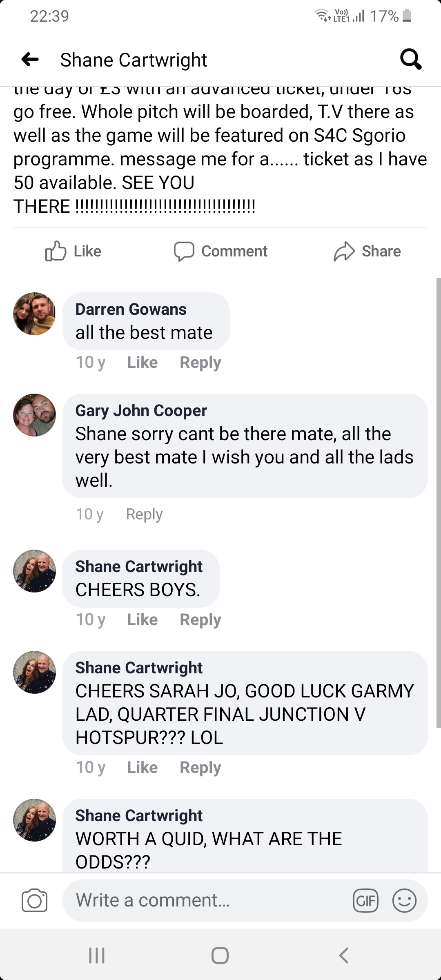The width and height of the screenshot is (441, 980).
Task: Tap Android recent apps icon
Action: (x=97, y=955)
